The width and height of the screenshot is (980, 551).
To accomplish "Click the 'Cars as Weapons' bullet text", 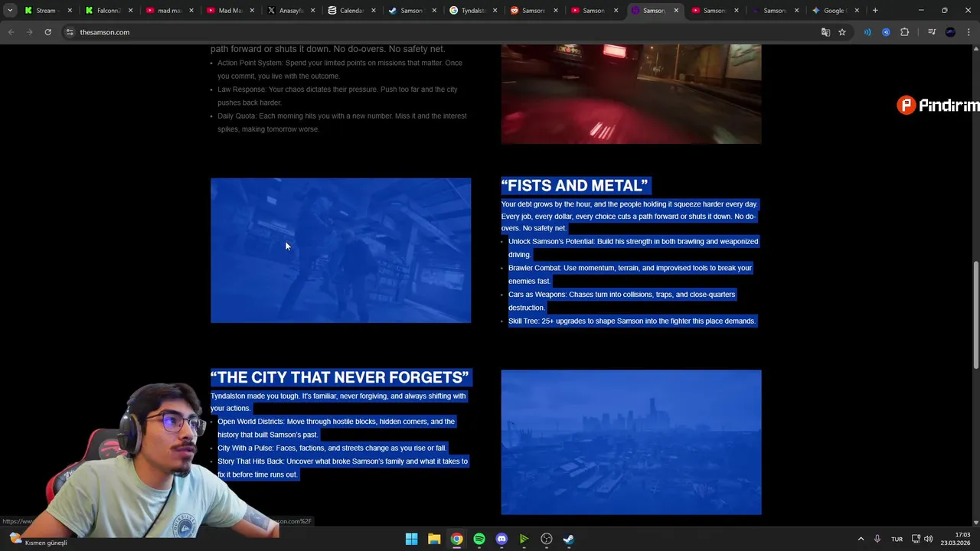I will coord(622,301).
